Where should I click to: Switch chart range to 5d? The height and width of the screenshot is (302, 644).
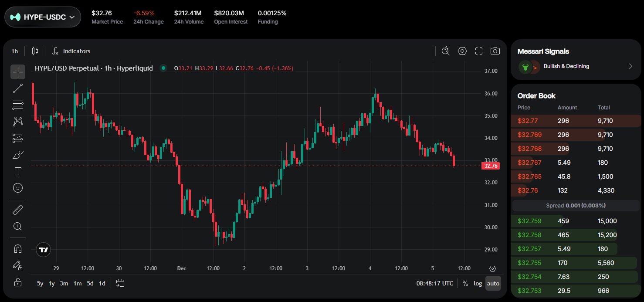(x=90, y=283)
